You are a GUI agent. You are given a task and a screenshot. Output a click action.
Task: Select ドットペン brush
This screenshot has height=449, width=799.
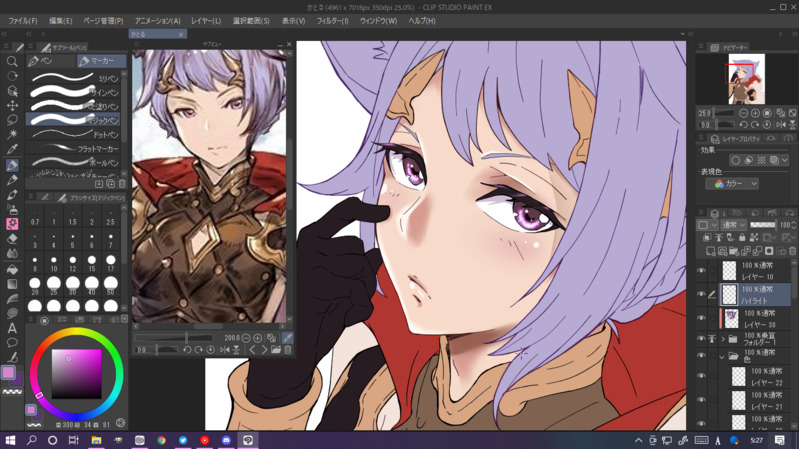[x=73, y=134]
